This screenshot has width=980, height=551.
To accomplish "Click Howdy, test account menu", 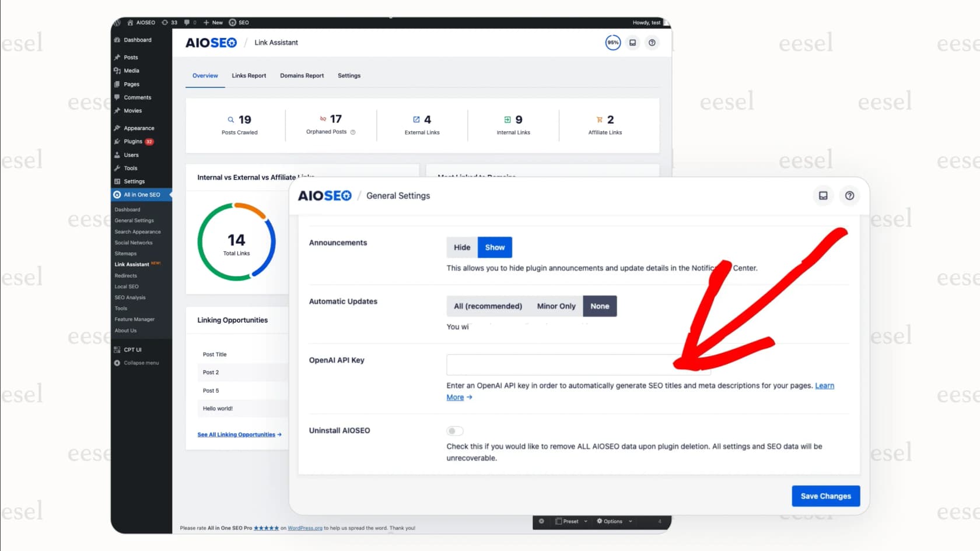I will pos(646,23).
